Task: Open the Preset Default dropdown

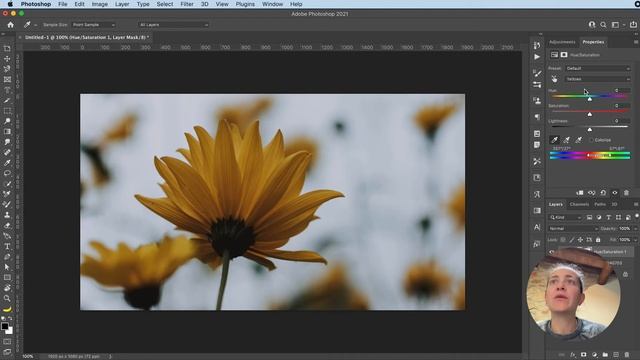Action: click(x=598, y=69)
